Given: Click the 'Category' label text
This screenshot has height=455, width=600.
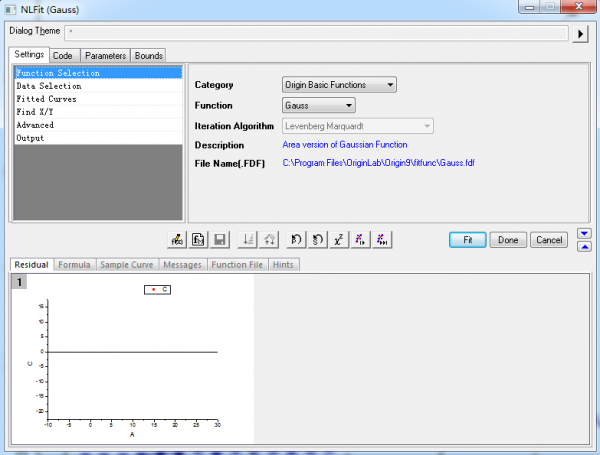Looking at the screenshot, I should tap(214, 85).
